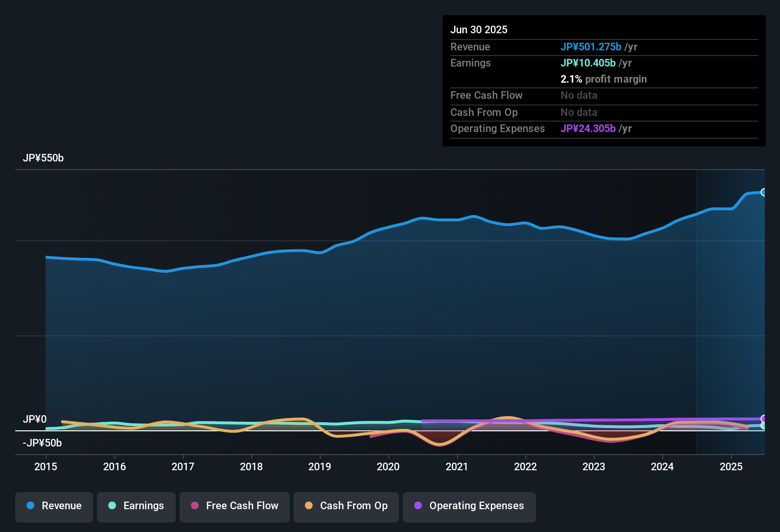Click the Jun 30 2025 tooltip header
780x532 pixels.
click(479, 29)
